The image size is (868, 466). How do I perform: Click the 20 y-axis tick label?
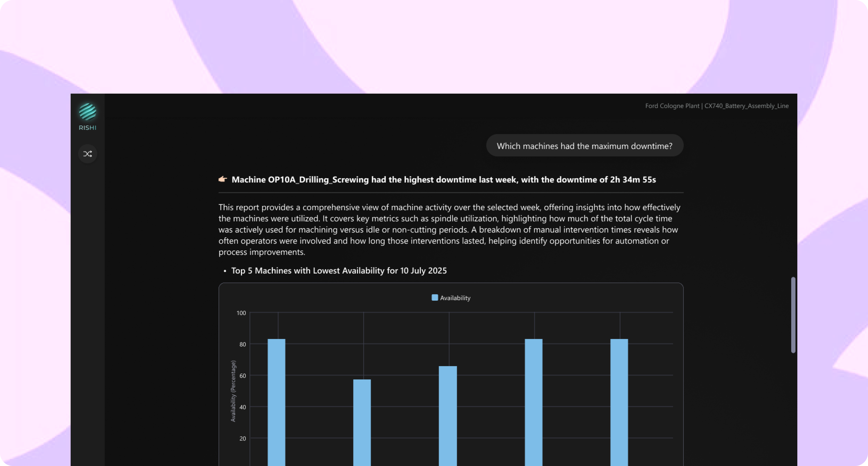(x=243, y=438)
